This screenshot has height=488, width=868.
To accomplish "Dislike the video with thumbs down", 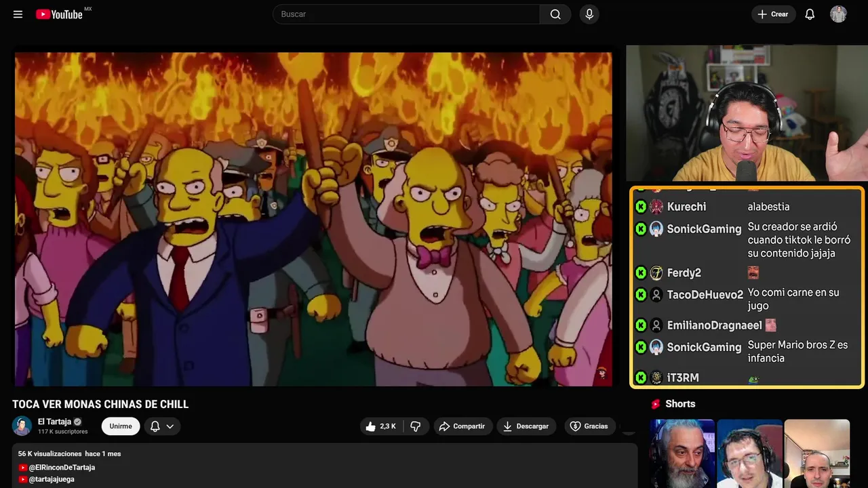I will (x=416, y=426).
